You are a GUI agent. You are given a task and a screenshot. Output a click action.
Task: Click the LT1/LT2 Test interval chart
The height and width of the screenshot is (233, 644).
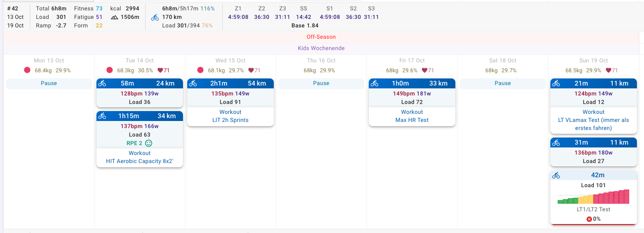pos(593,197)
